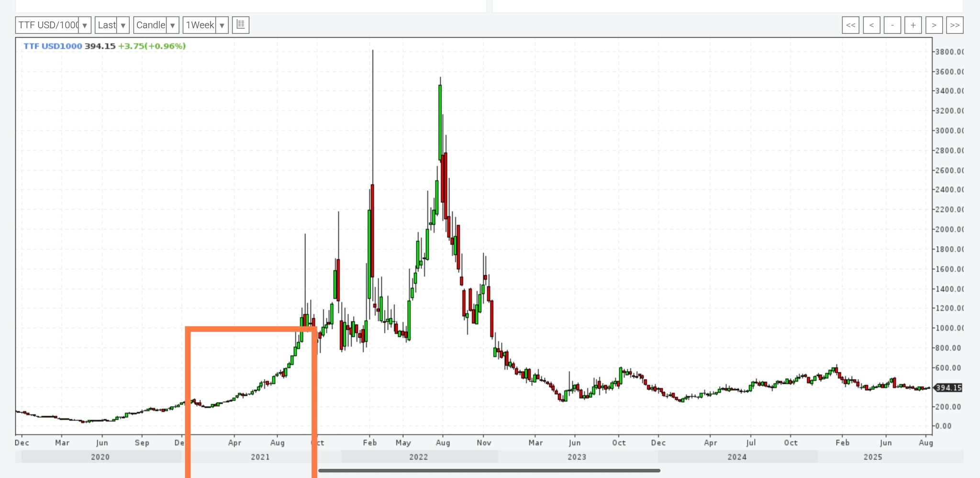Jump to latest data with >> button

click(x=955, y=25)
